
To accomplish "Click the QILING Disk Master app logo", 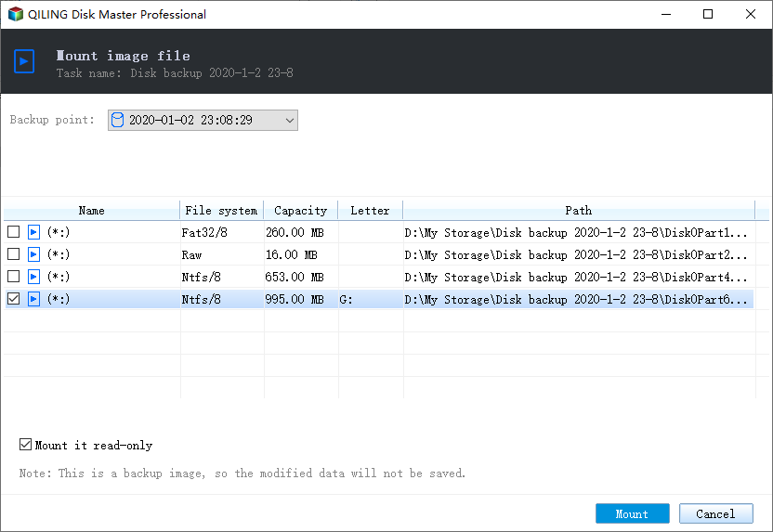I will (15, 14).
